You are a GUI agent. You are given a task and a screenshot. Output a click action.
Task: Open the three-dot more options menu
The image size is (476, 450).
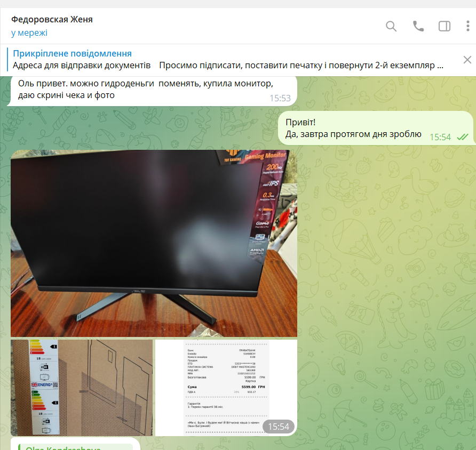tap(468, 26)
